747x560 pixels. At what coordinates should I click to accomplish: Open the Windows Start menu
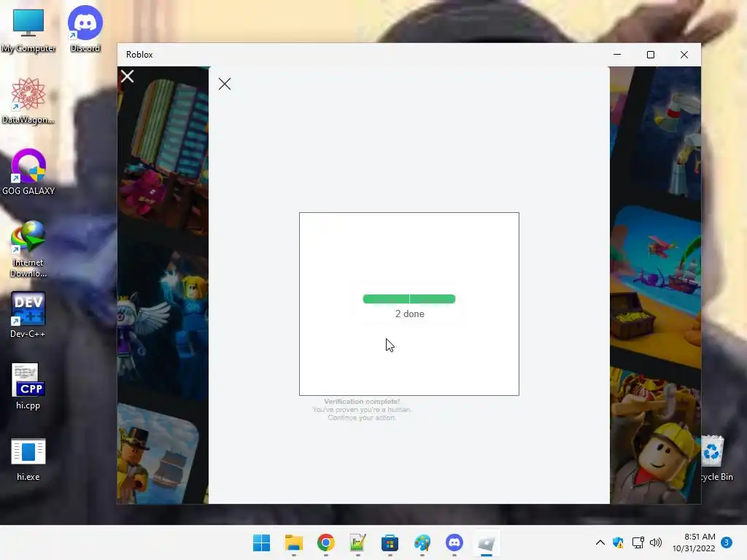(x=262, y=542)
